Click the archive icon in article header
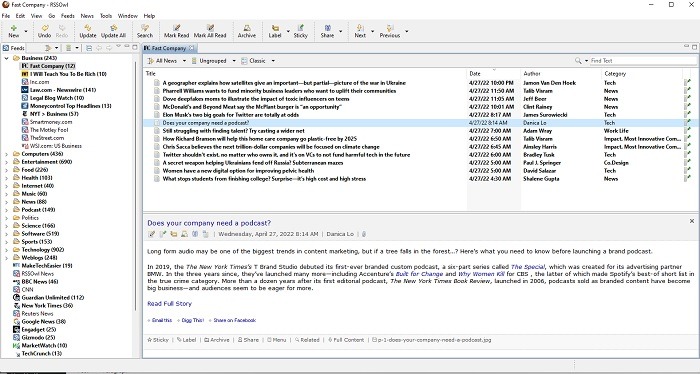700x374 pixels. tap(184, 234)
